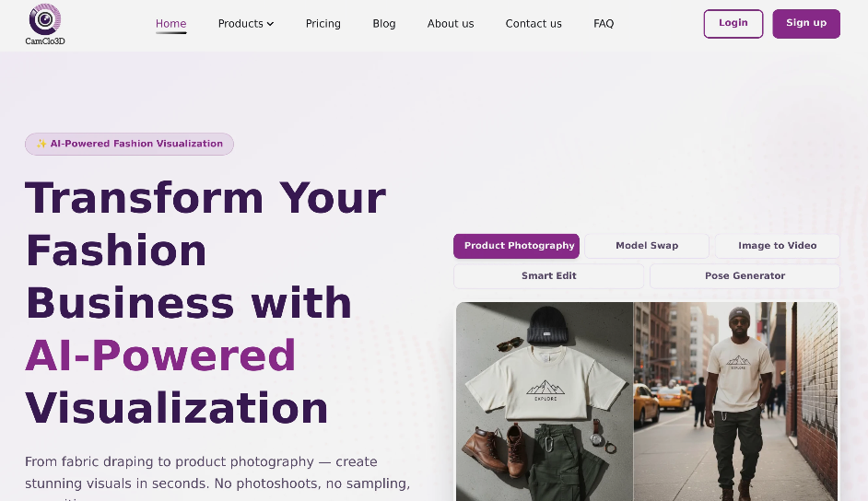Click the CamClo3D camera logo
The width and height of the screenshot is (868, 501).
point(45,24)
